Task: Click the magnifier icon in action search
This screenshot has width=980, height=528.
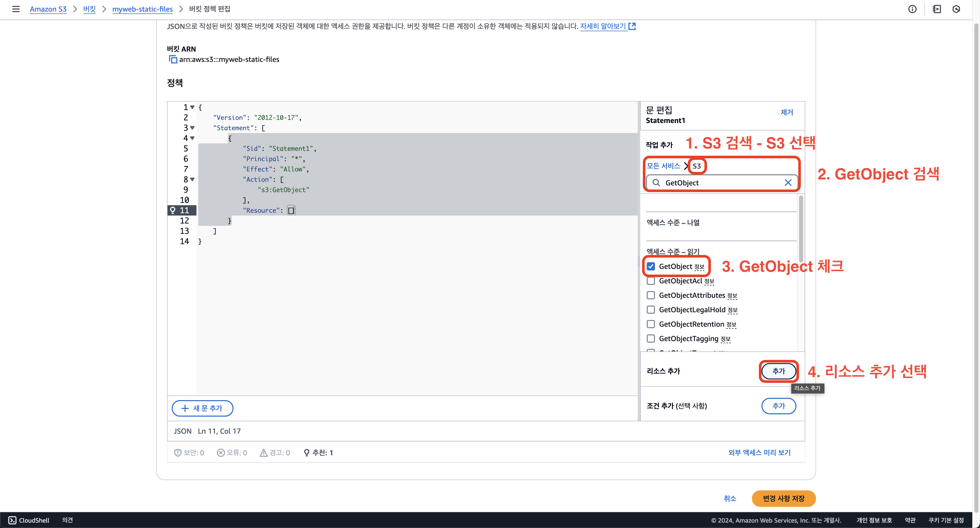Action: (x=656, y=183)
